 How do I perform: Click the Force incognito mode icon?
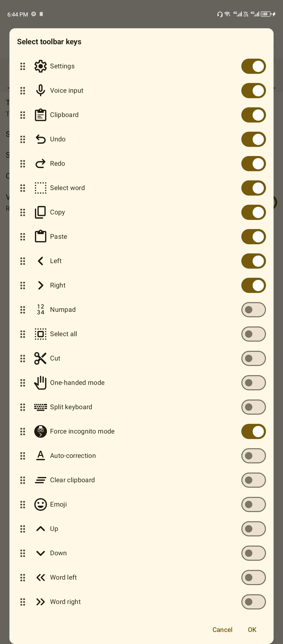(41, 431)
